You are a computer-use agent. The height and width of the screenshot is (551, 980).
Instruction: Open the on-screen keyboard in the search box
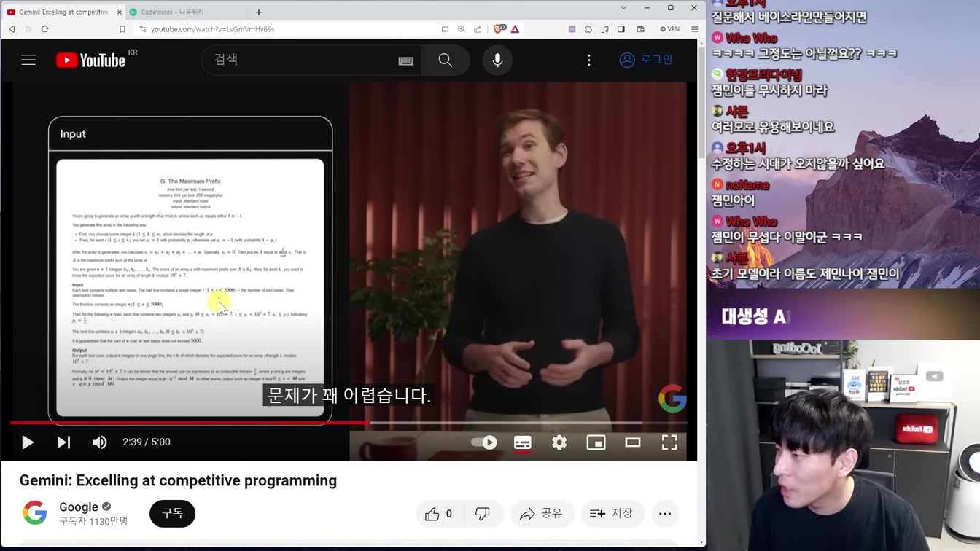coord(406,61)
